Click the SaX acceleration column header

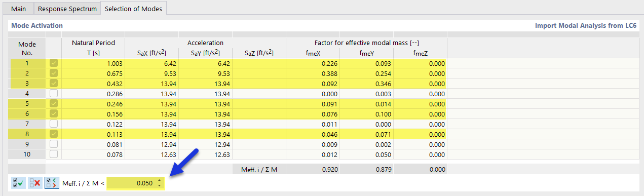[x=152, y=53]
